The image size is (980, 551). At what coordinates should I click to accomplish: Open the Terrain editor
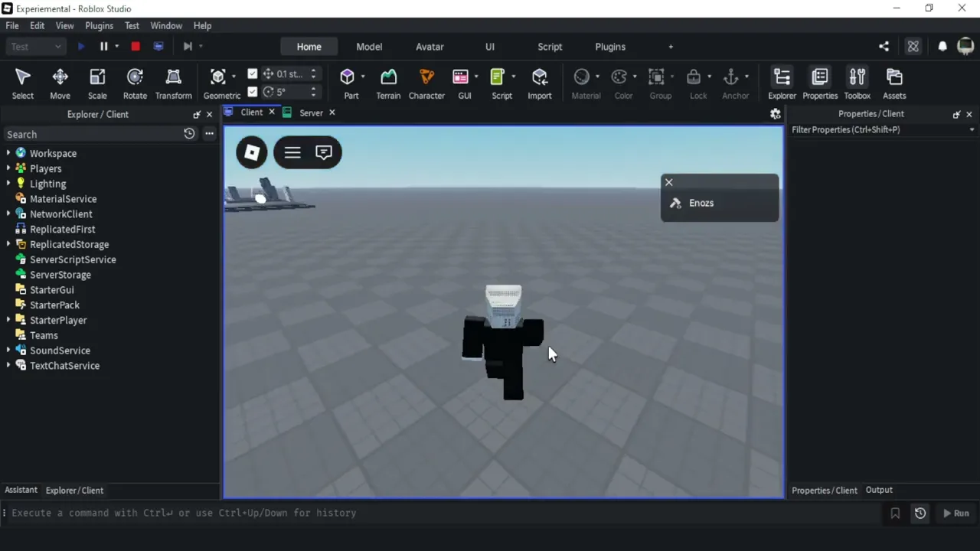point(388,83)
